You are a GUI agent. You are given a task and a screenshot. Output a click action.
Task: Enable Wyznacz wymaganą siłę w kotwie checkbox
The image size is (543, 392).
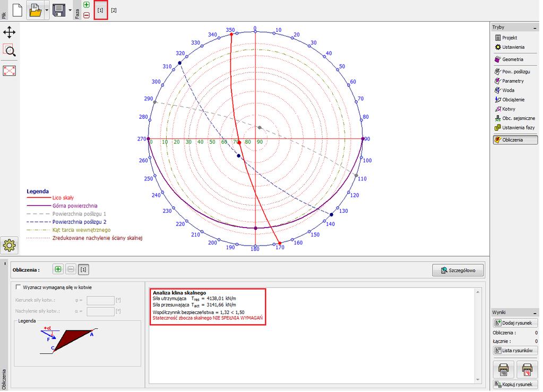[19, 287]
